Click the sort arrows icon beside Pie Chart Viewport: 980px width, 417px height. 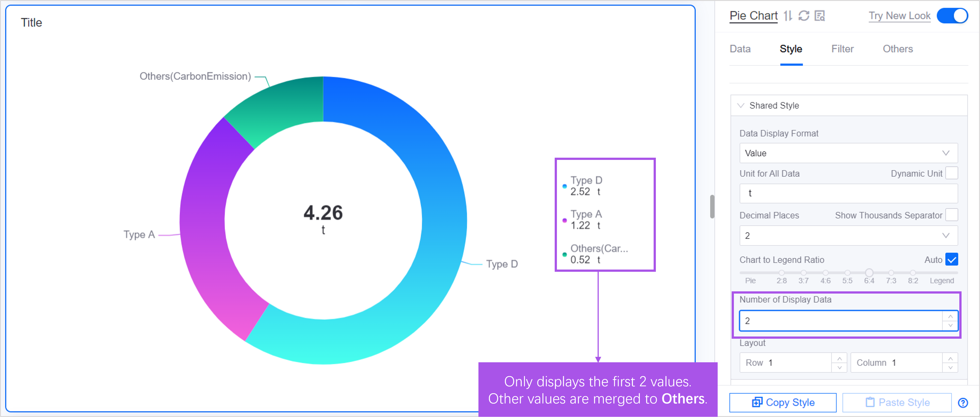(788, 16)
